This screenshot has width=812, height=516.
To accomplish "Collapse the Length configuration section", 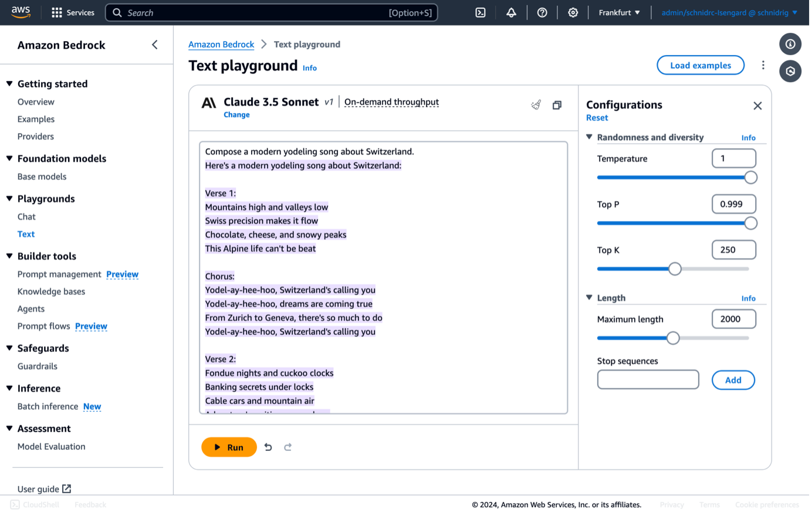I will click(589, 297).
